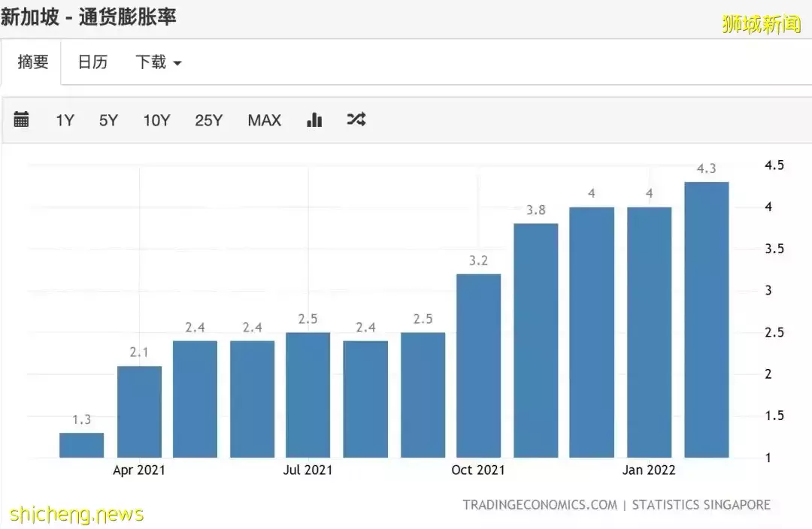Open the TRADINGECONOMICS.COM link
This screenshot has width=812, height=529.
[541, 504]
